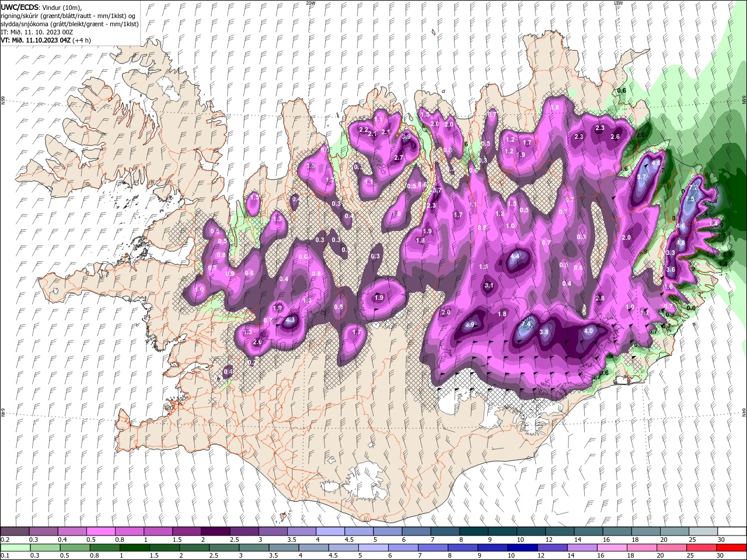The width and height of the screenshot is (747, 560).
Task: Click the 'UWC/ECDS' title text
Action: [20, 7]
